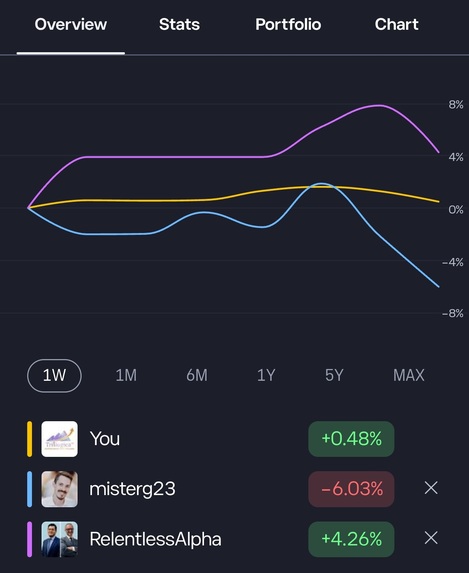Switch to the Portfolio tab

click(x=288, y=24)
